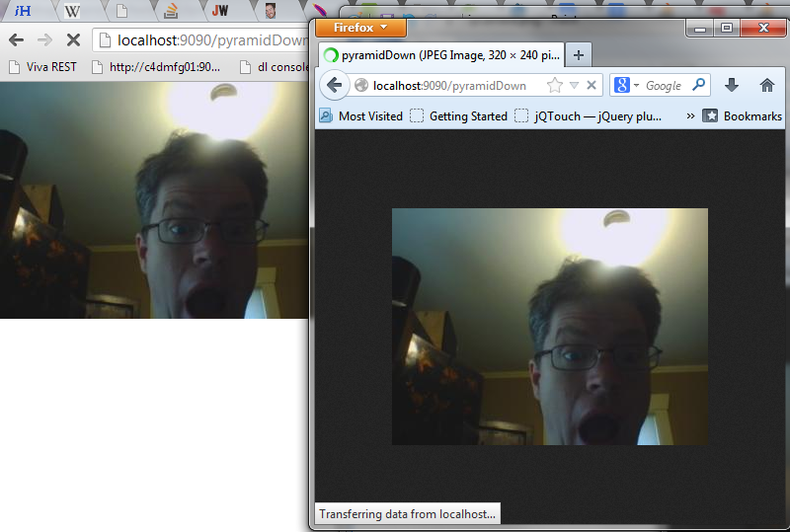Expand Firefox URL history dropdown arrow
Viewport: 790px width, 532px height.
[574, 85]
